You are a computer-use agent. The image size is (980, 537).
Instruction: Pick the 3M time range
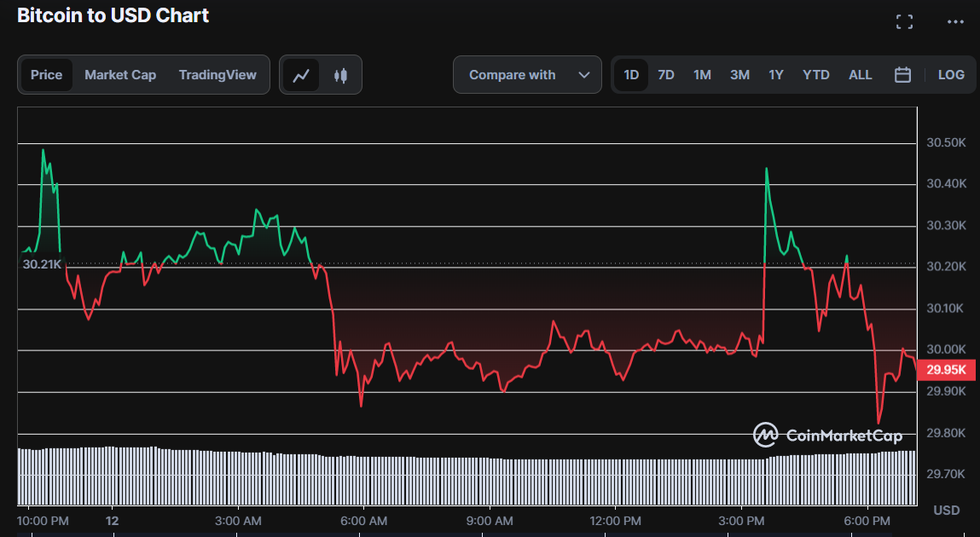pyautogui.click(x=739, y=75)
